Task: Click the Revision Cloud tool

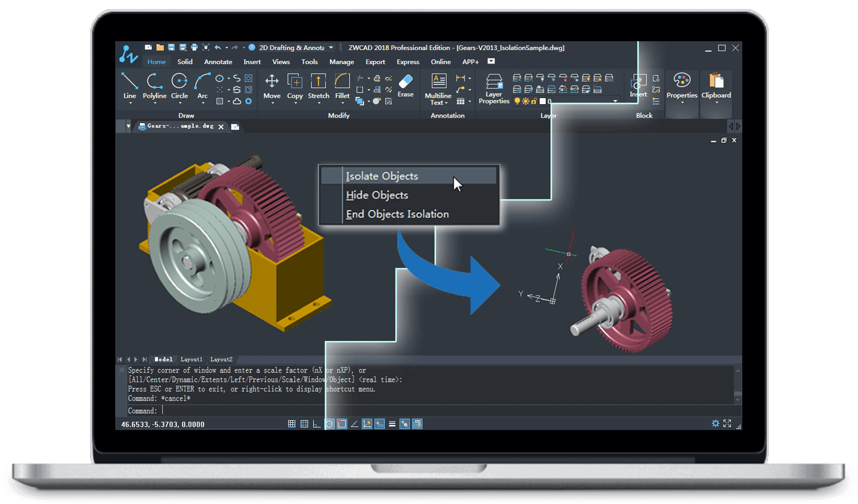Action: (x=237, y=101)
